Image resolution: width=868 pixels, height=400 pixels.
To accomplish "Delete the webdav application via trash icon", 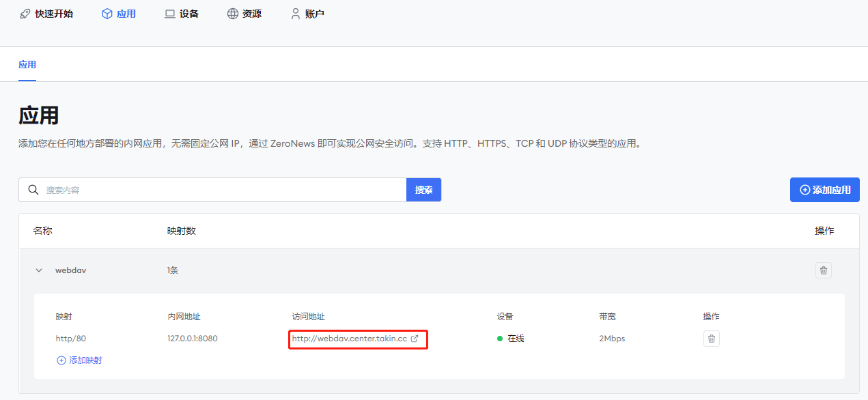I will (x=824, y=270).
